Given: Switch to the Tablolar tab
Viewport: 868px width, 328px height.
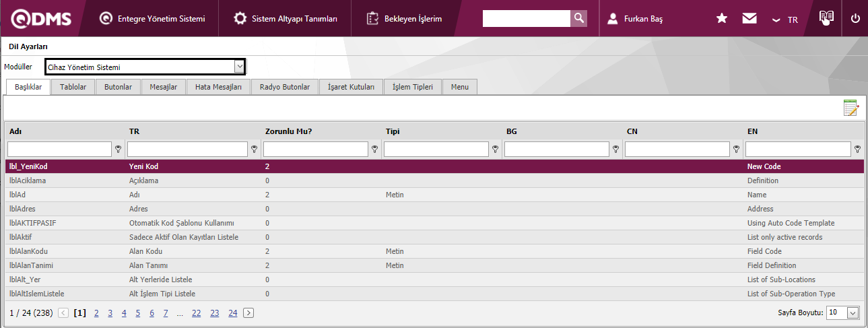Looking at the screenshot, I should pyautogui.click(x=73, y=87).
